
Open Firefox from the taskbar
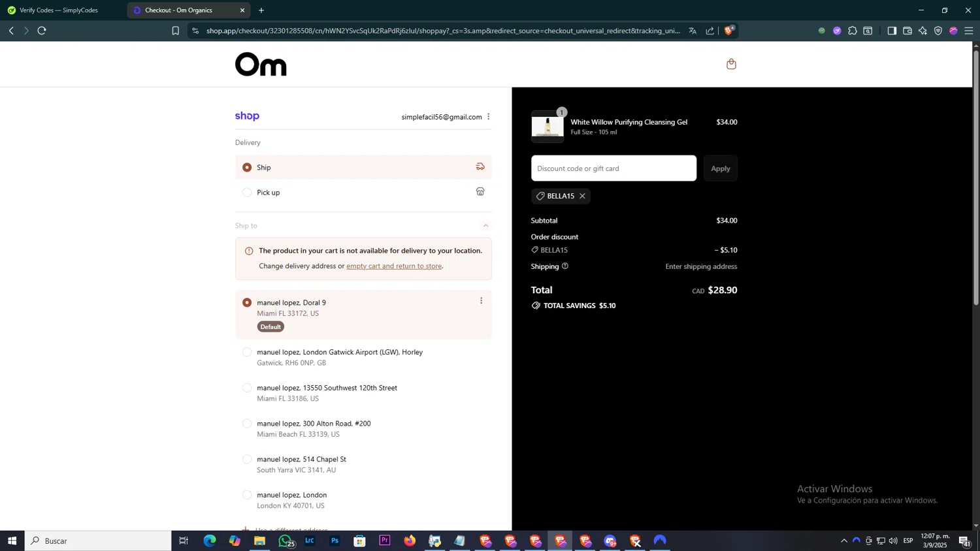(x=410, y=541)
